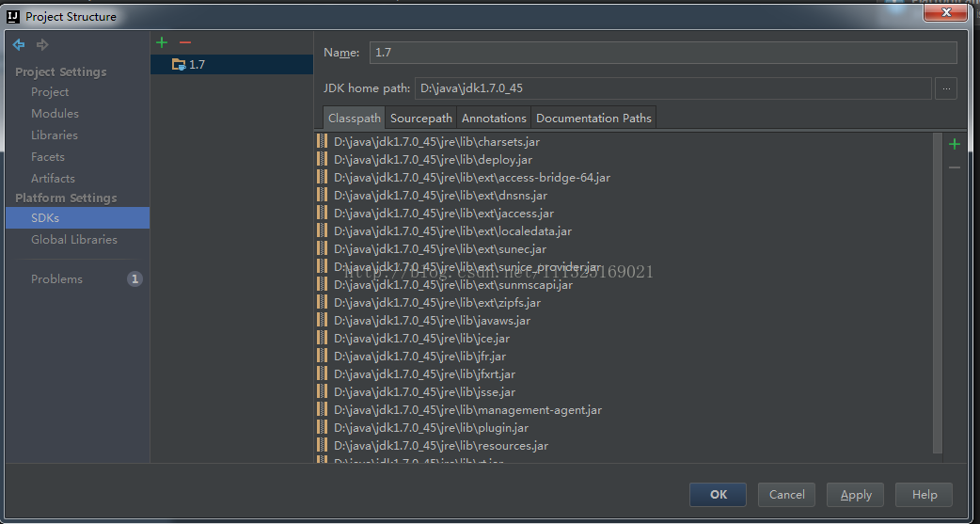The image size is (980, 524).
Task: Click the jar icon beside zipfs.jar
Action: [322, 302]
